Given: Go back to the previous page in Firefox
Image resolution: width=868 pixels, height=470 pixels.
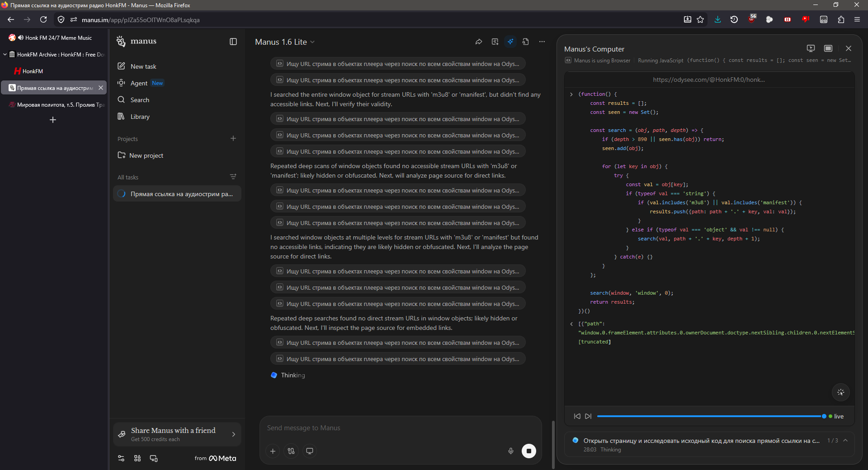Looking at the screenshot, I should coord(11,19).
